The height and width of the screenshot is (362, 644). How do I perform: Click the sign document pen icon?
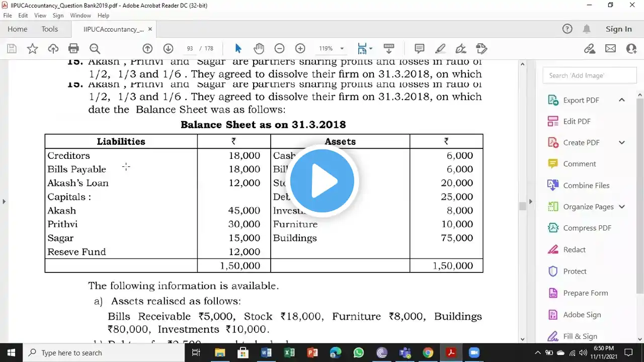point(460,49)
